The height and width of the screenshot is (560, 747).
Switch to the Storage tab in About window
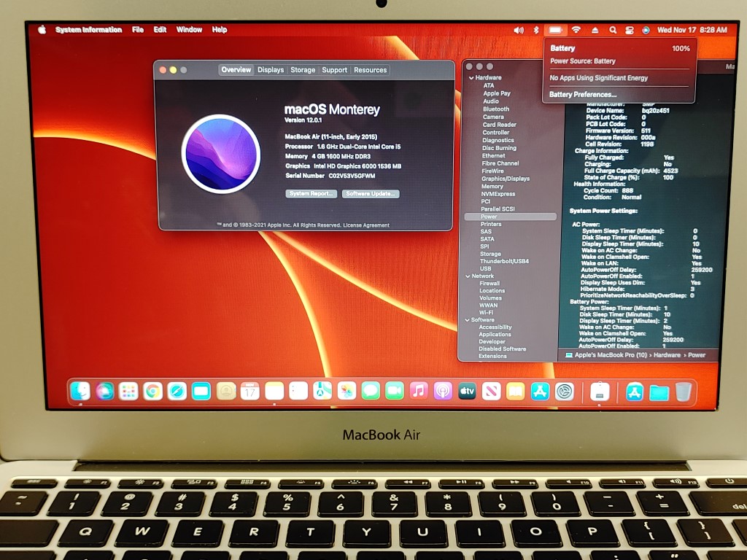pyautogui.click(x=303, y=70)
